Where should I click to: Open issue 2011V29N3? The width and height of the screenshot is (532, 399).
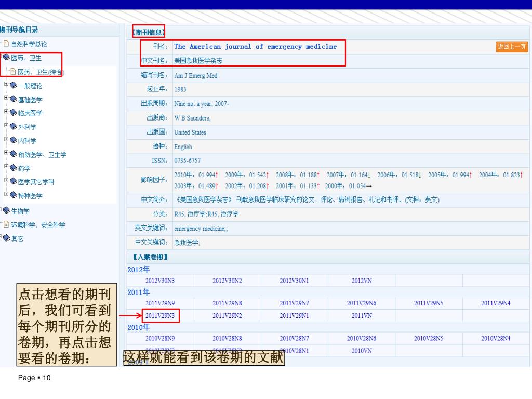160,316
